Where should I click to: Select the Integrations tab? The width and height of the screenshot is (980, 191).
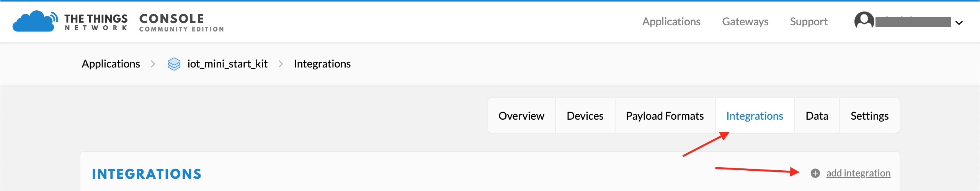(755, 116)
